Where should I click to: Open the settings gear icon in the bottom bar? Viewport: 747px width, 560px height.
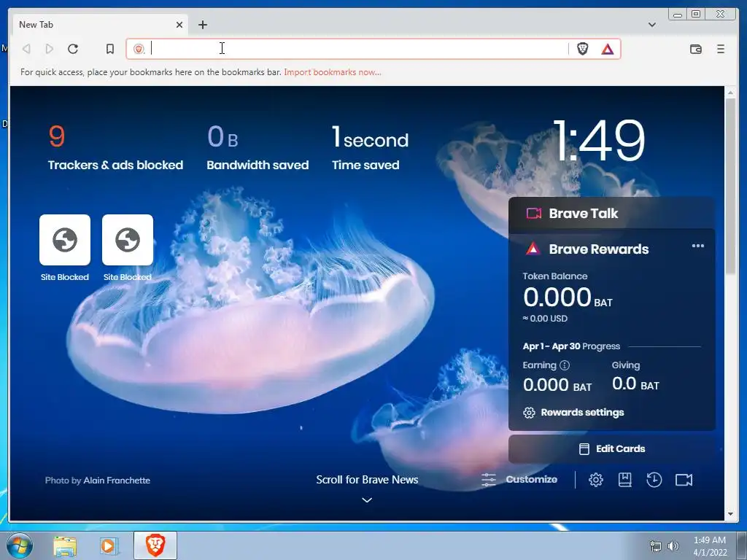click(x=596, y=480)
